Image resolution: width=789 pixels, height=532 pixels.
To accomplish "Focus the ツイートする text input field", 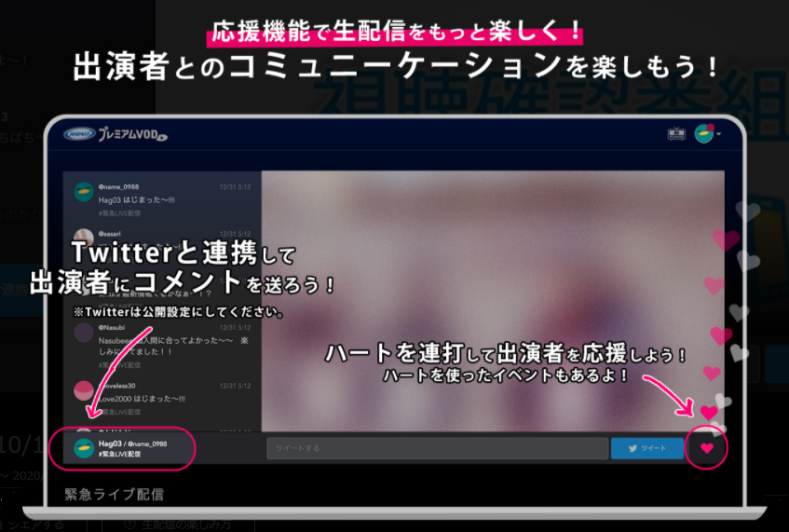I will [x=437, y=448].
